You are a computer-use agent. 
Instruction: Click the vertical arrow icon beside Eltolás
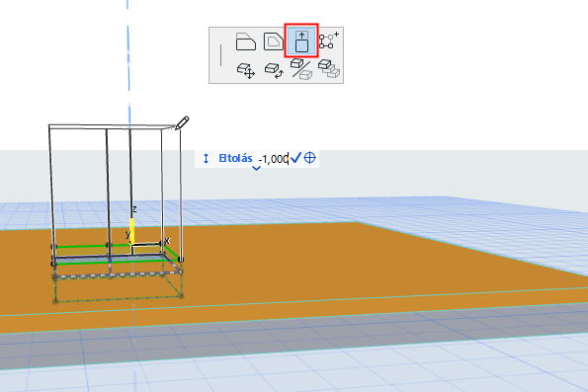[206, 159]
